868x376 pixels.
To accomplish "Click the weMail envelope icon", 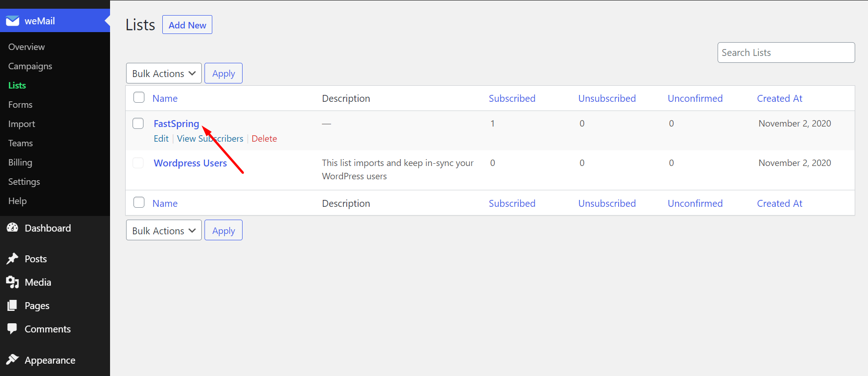I will pos(12,21).
